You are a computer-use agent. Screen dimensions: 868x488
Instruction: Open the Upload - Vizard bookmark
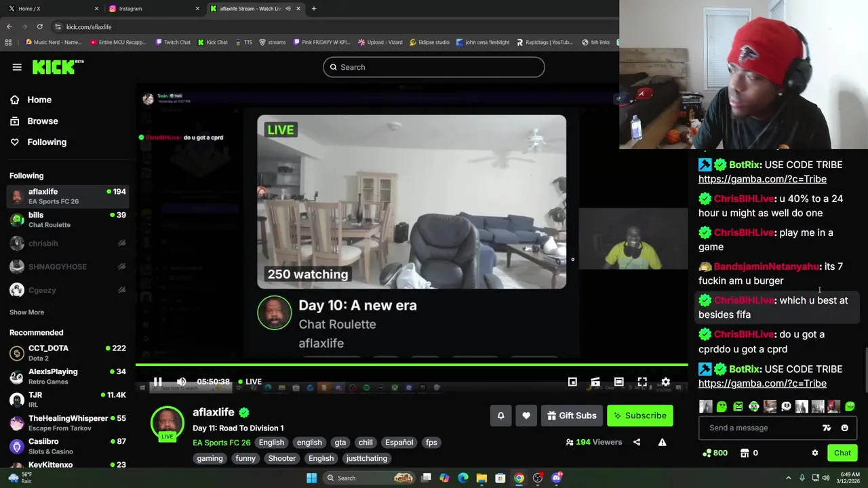point(380,42)
